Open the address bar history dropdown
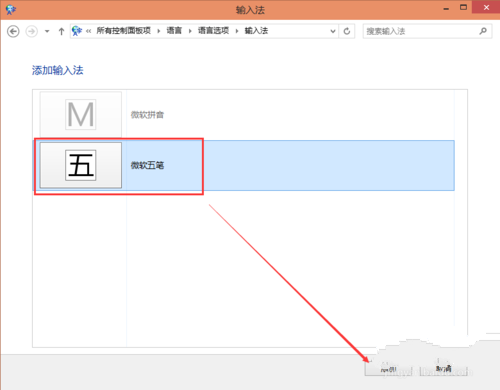This screenshot has height=390, width=500. click(x=333, y=31)
